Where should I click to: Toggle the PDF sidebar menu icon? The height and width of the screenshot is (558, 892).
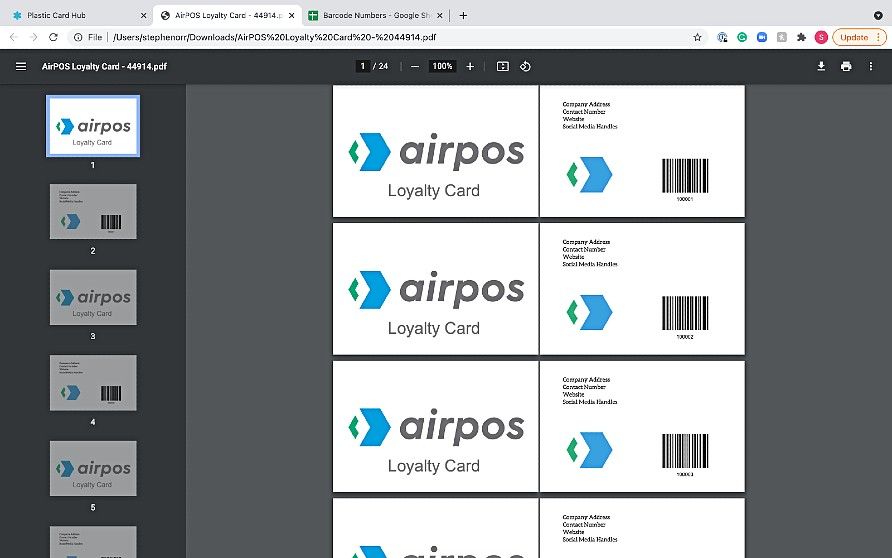(21, 67)
